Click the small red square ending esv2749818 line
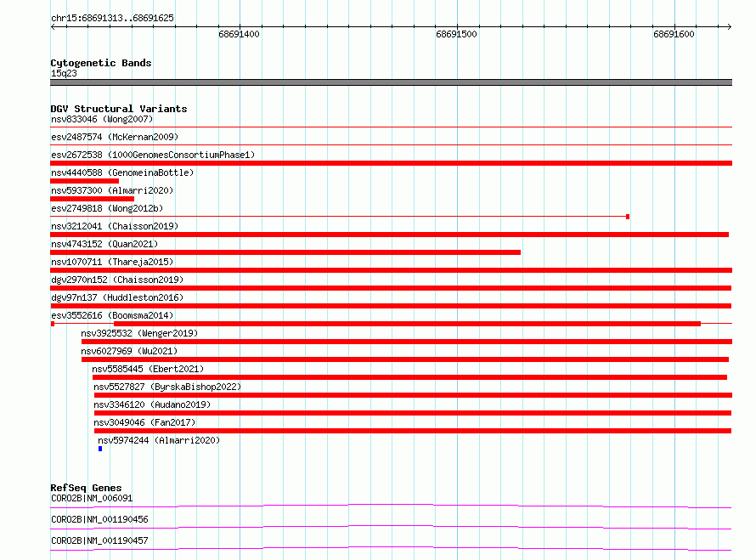 point(628,217)
